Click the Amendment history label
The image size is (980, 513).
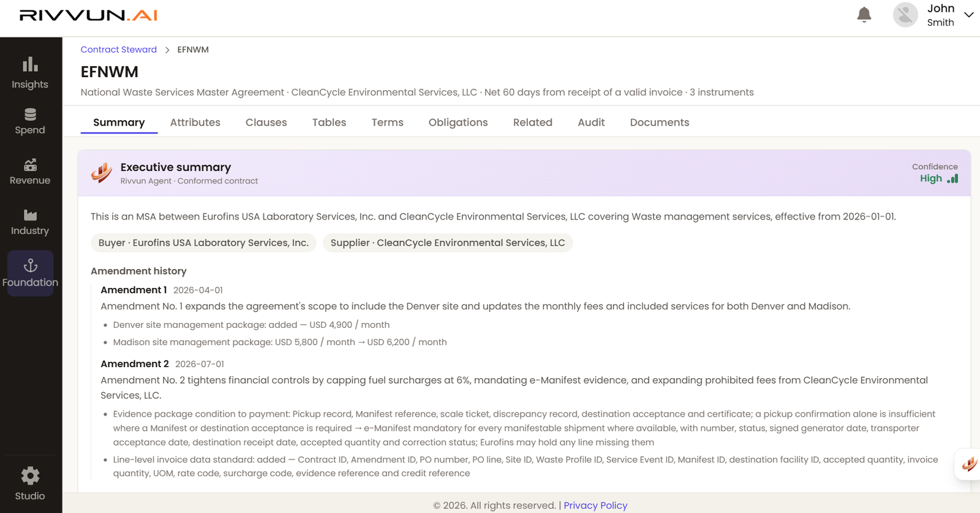[138, 271]
